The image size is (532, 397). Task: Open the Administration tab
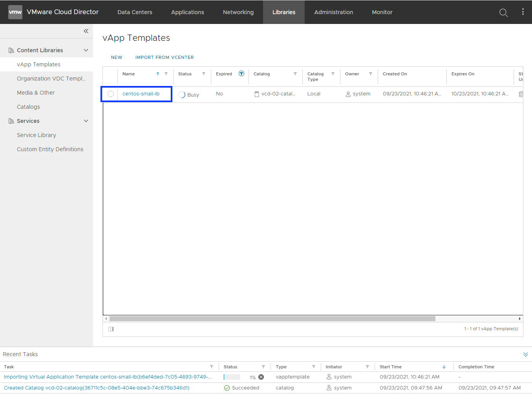[x=333, y=12]
